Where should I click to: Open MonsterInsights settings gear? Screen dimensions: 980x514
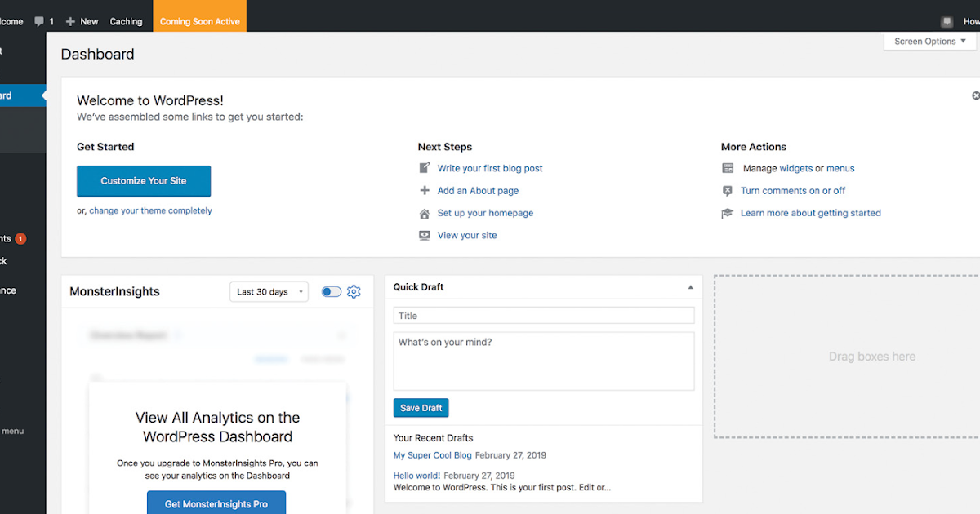tap(354, 291)
